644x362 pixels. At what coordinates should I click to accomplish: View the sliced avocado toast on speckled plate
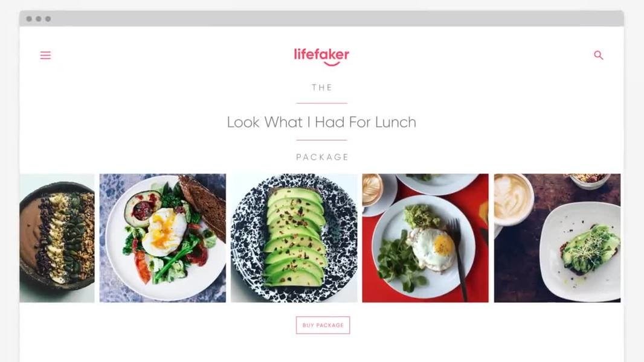click(x=294, y=238)
